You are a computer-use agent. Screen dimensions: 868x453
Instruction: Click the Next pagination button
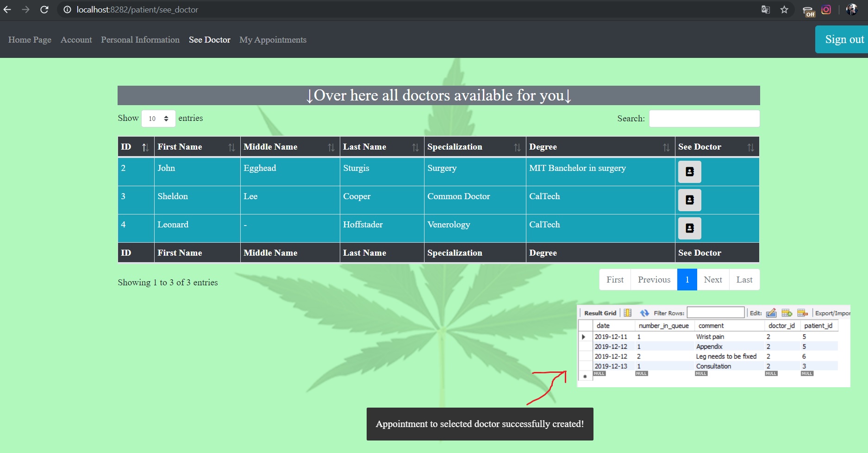[x=712, y=280]
